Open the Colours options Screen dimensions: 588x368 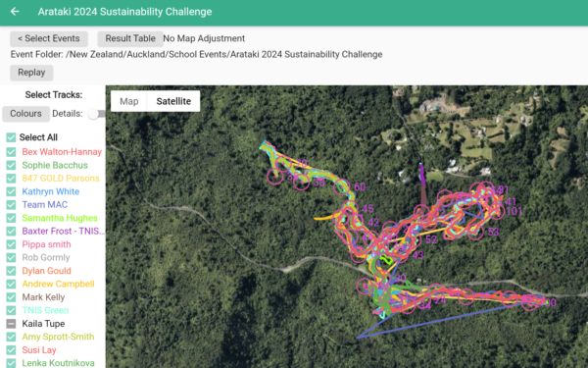coord(25,114)
